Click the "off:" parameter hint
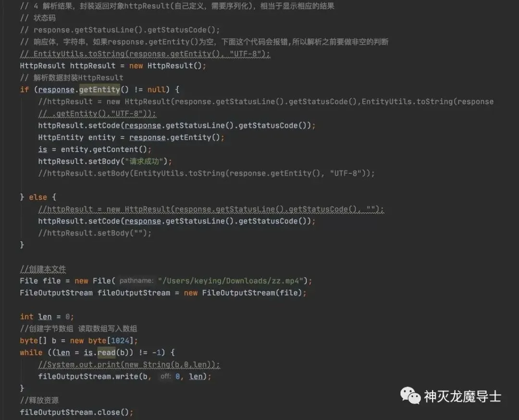 (x=165, y=376)
